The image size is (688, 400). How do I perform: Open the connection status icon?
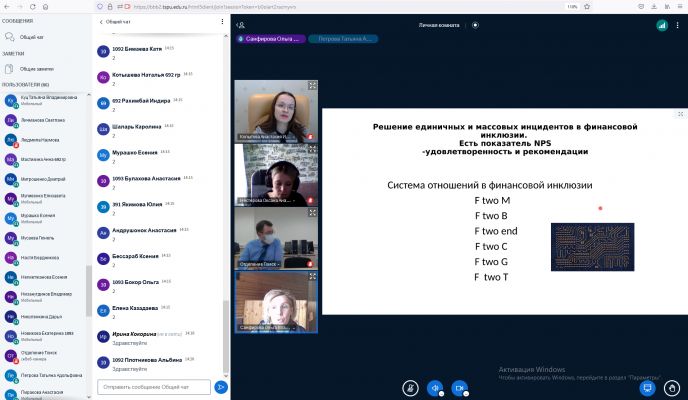(x=661, y=24)
